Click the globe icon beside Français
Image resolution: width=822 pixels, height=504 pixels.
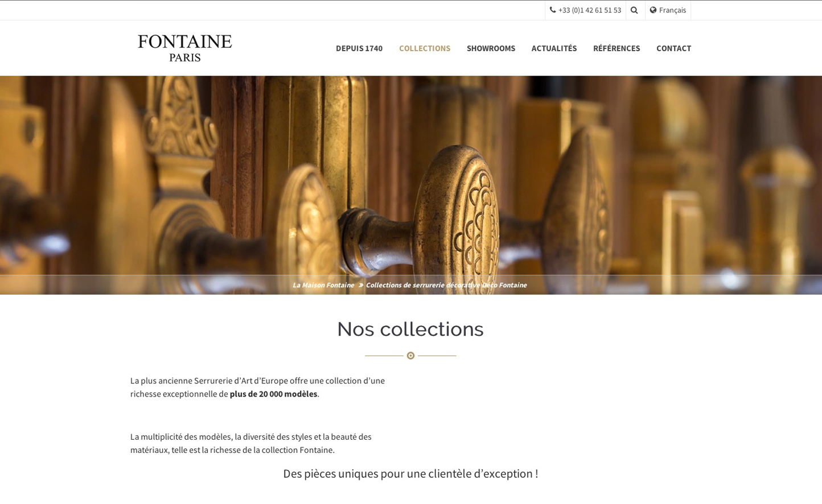[x=653, y=10]
